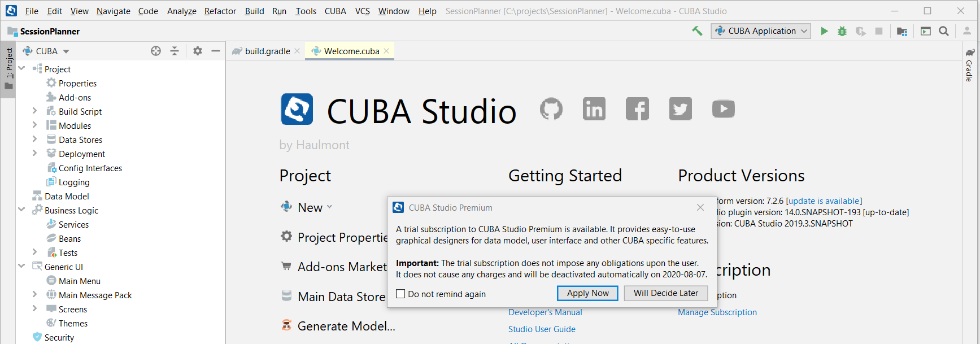This screenshot has width=980, height=344.
Task: Expand the Data Stores tree node
Action: point(34,139)
